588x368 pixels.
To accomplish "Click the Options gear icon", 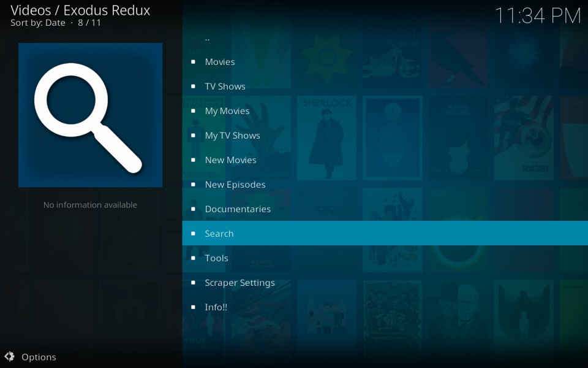I will 9,356.
